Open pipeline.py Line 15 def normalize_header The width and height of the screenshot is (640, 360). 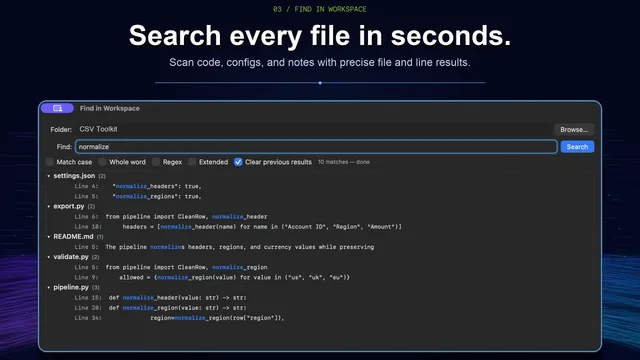[x=160, y=298]
